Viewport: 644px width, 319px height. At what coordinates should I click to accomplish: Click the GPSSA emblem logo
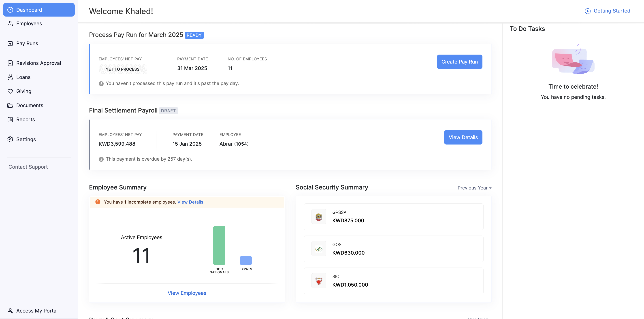point(318,217)
